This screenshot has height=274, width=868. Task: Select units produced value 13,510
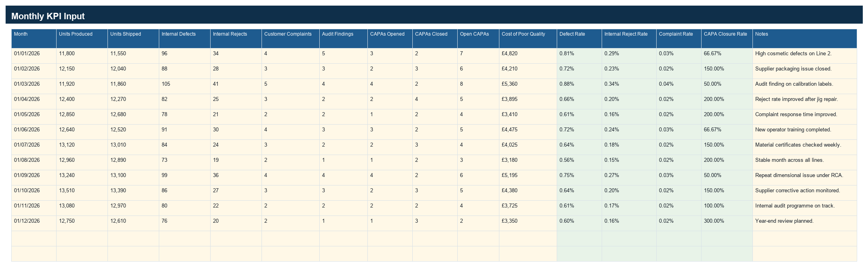pyautogui.click(x=82, y=193)
